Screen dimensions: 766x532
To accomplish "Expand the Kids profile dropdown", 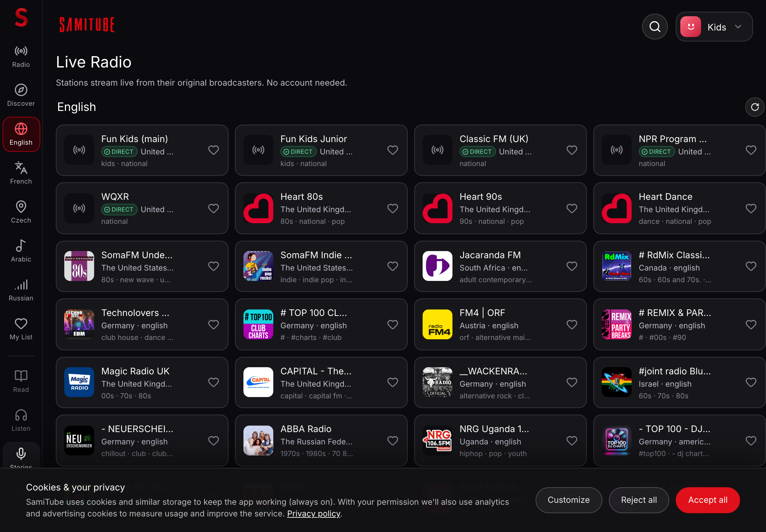I will click(738, 27).
